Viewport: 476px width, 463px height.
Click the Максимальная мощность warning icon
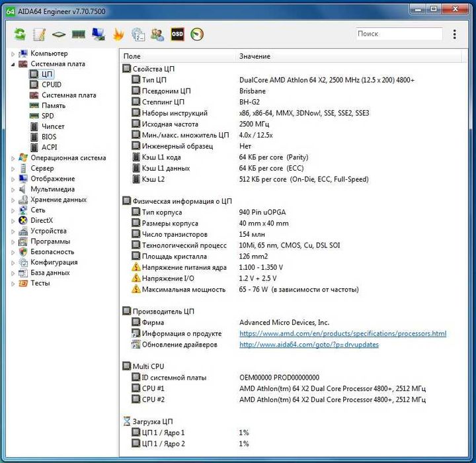click(136, 289)
